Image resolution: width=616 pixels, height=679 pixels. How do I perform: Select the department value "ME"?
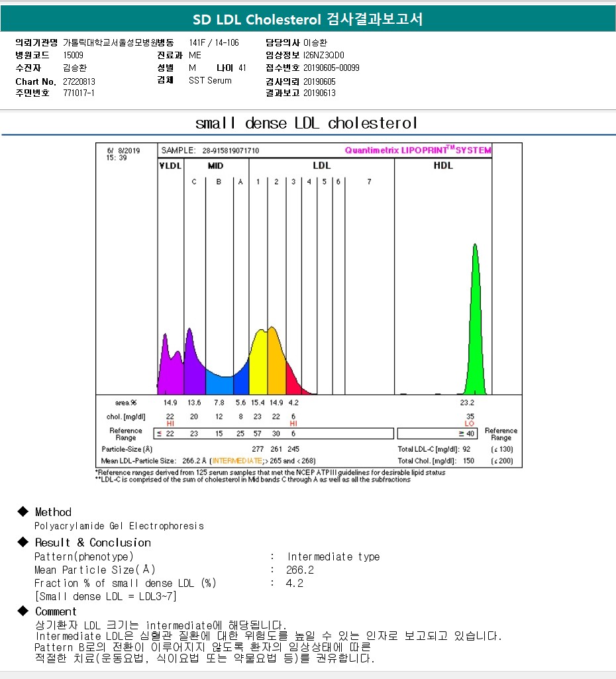click(195, 55)
